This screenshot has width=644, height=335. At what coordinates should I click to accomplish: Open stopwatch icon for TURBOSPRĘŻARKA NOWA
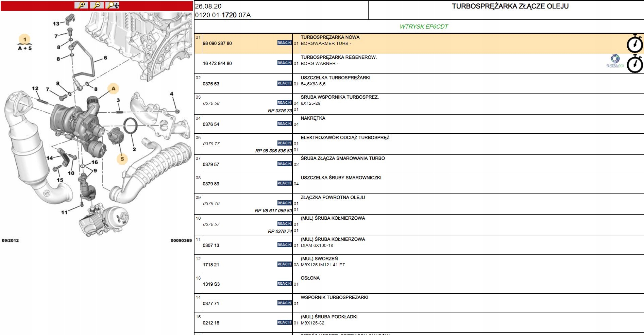tap(635, 44)
